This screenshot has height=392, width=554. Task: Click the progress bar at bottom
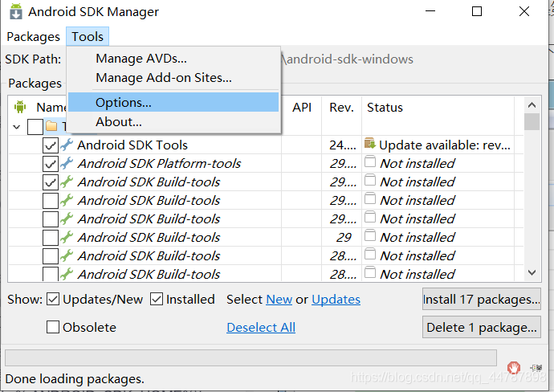[251, 357]
